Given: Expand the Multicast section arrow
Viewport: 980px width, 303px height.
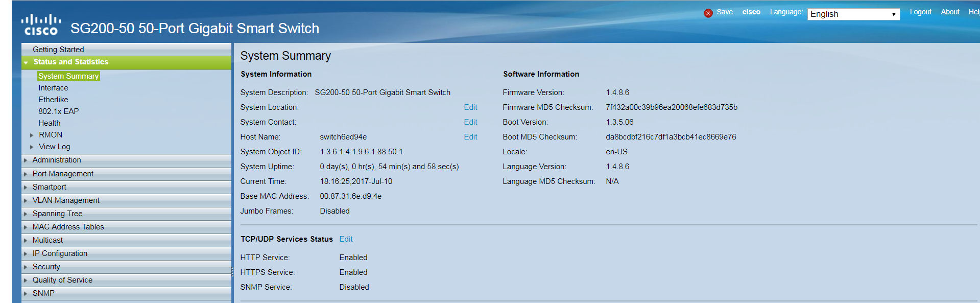Looking at the screenshot, I should [26, 241].
